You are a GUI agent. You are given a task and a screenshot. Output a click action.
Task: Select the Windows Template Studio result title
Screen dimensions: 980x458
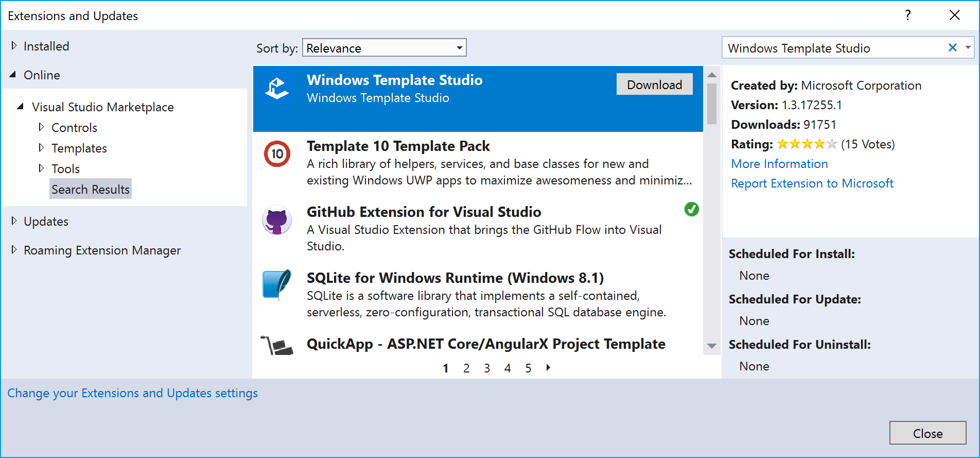pyautogui.click(x=394, y=80)
